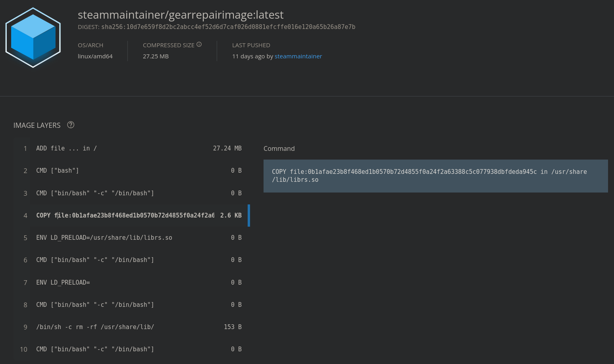614x364 pixels.
Task: Click the Image Layers help question mark
Action: (71, 125)
